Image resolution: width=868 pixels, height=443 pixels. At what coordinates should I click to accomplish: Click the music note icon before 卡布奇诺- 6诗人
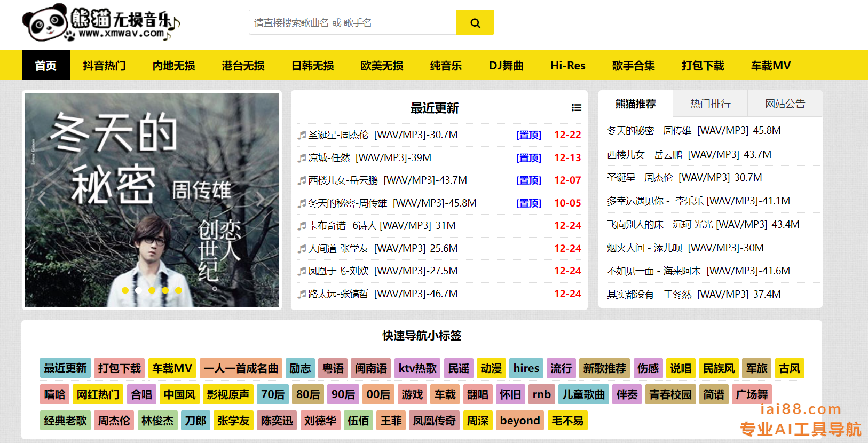(x=302, y=226)
